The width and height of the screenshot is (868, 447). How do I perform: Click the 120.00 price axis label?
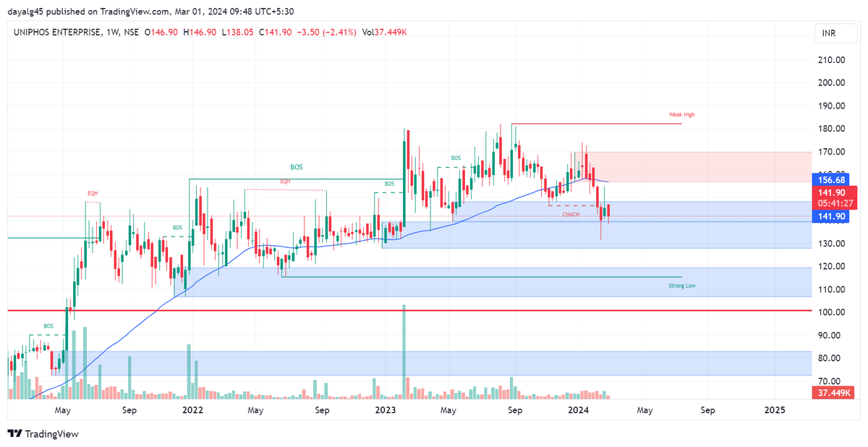832,266
